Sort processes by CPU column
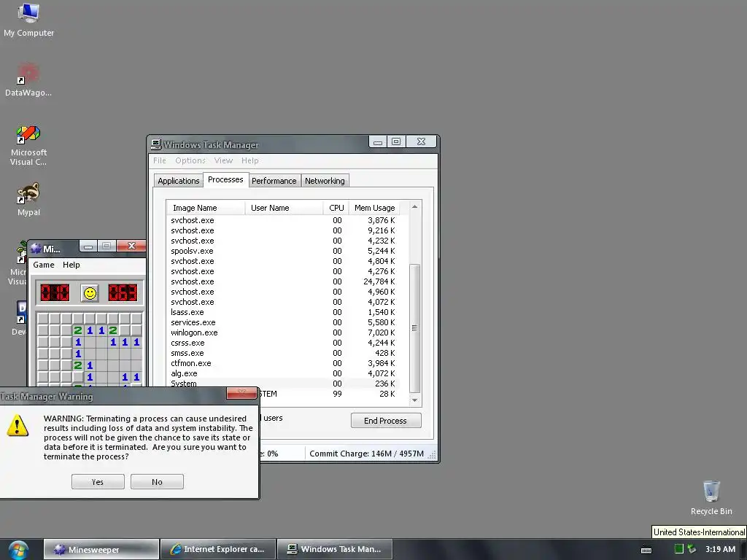 336,208
